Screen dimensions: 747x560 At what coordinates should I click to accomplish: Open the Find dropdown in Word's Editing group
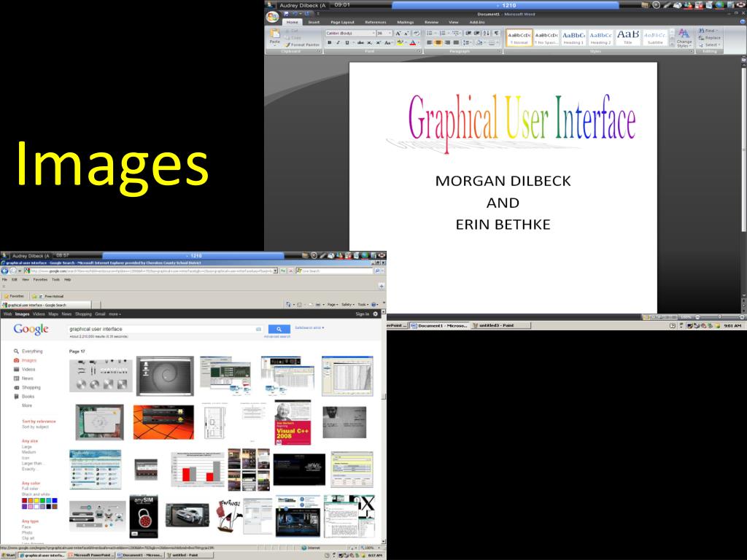(x=708, y=31)
